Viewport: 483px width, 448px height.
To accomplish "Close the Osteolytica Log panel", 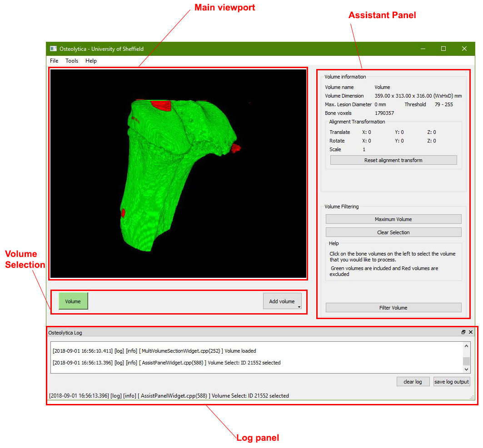I will click(x=471, y=332).
